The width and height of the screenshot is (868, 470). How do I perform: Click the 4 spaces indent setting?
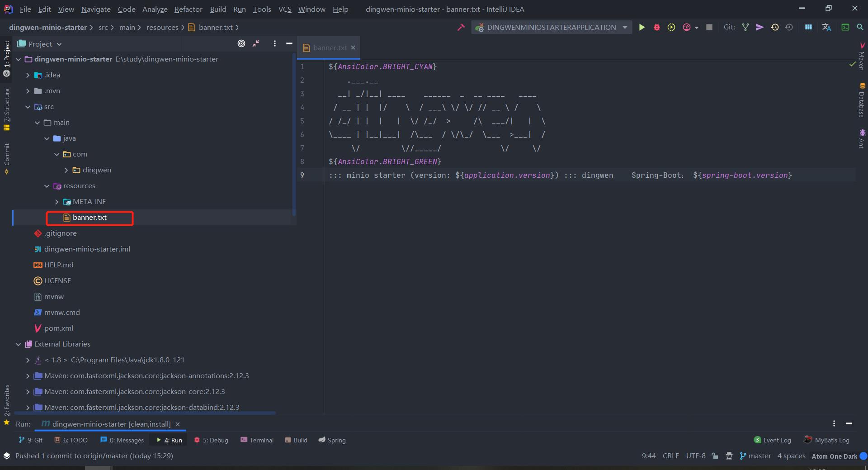pos(791,456)
